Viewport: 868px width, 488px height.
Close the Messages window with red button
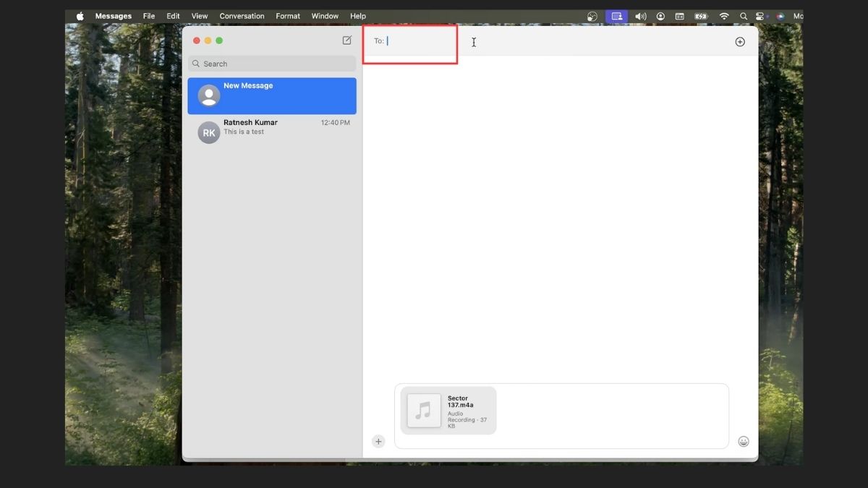[197, 40]
